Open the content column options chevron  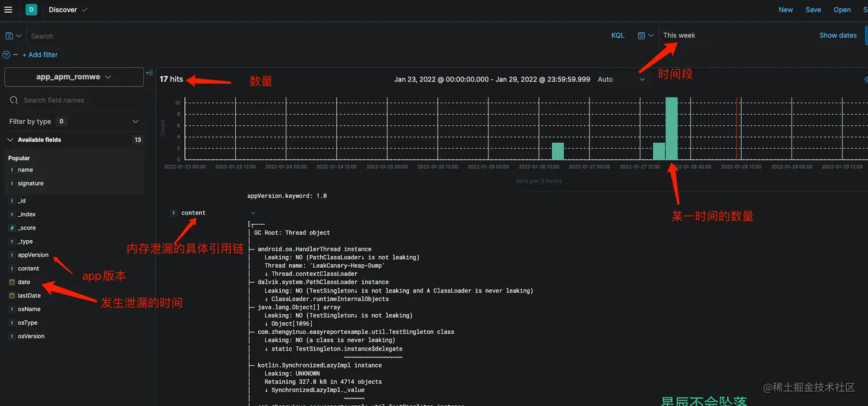(x=253, y=212)
